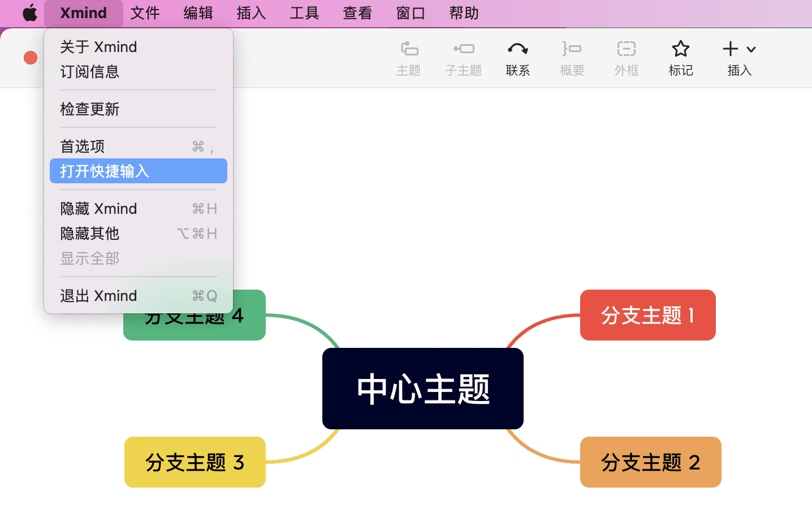Image resolution: width=812 pixels, height=517 pixels.
Task: Click the red traffic light button
Action: click(30, 57)
